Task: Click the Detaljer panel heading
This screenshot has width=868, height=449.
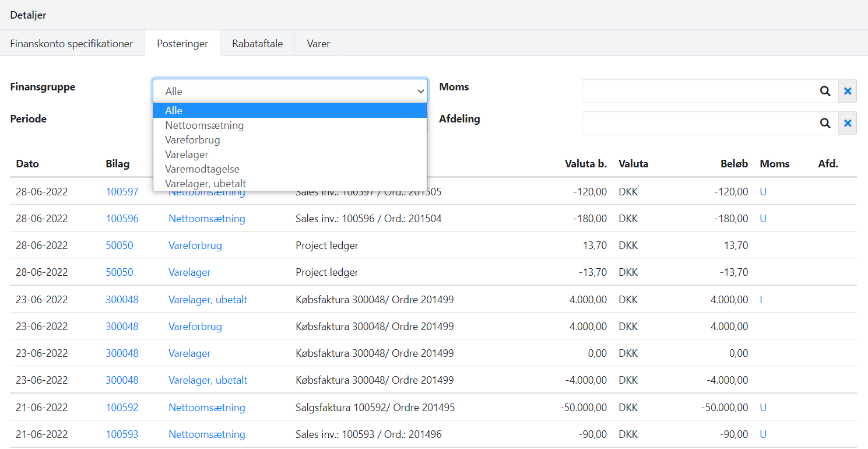Action: (x=28, y=15)
